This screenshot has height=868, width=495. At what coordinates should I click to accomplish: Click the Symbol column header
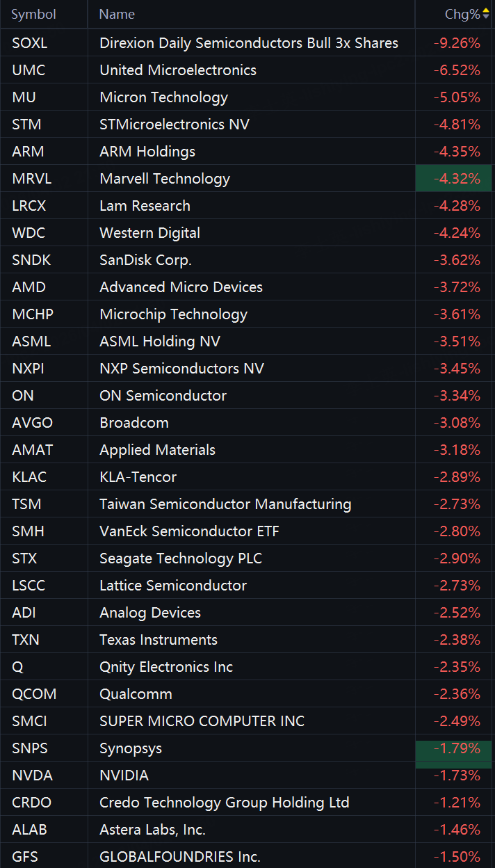pos(34,14)
